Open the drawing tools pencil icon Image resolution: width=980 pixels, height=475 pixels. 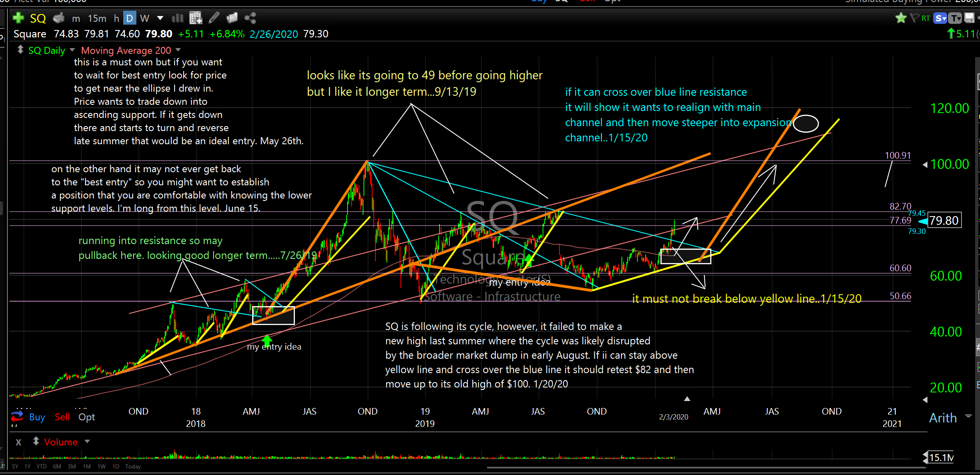coord(214,18)
